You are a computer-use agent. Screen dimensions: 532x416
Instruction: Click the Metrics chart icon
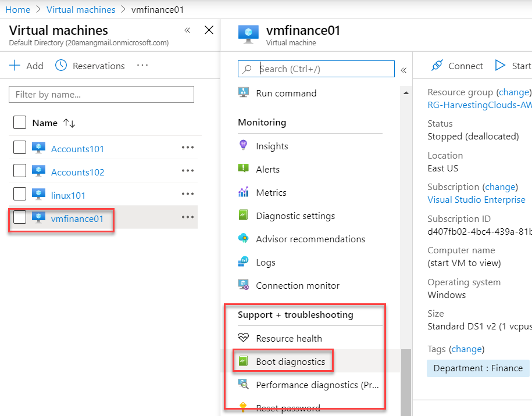(243, 192)
